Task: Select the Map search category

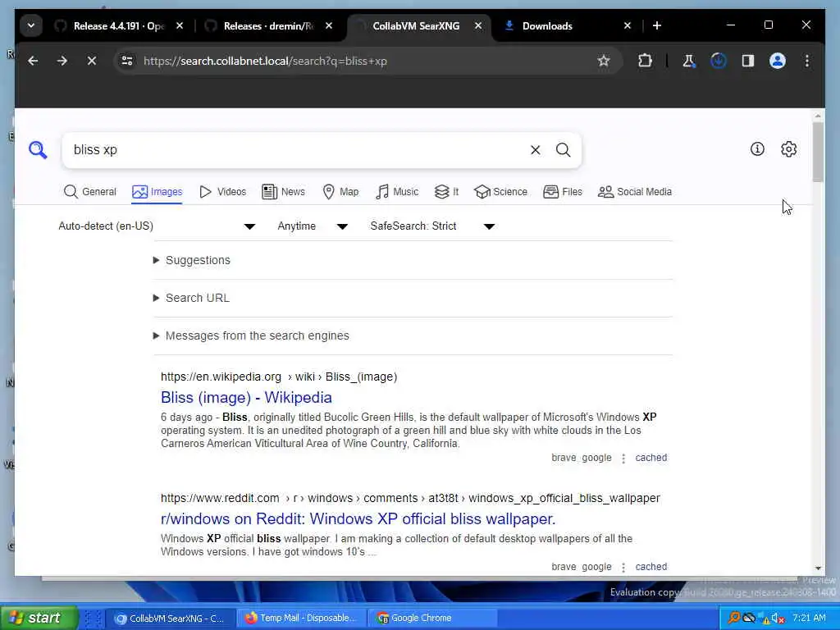Action: tap(340, 192)
